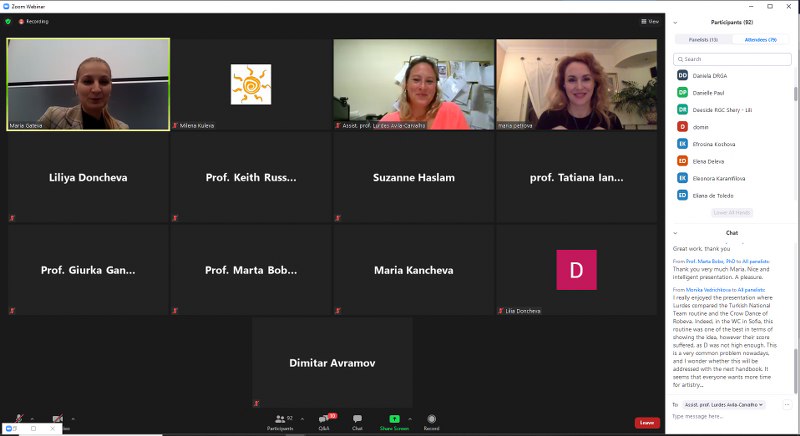Screen dimensions: 800x436
Task: Click the Participants (92) panel title
Action: (732, 22)
